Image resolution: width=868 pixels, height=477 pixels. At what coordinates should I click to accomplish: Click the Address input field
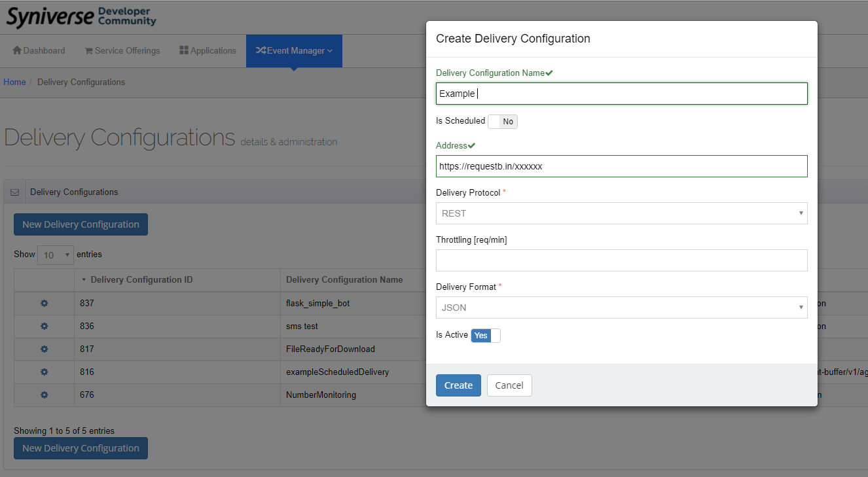pos(621,166)
